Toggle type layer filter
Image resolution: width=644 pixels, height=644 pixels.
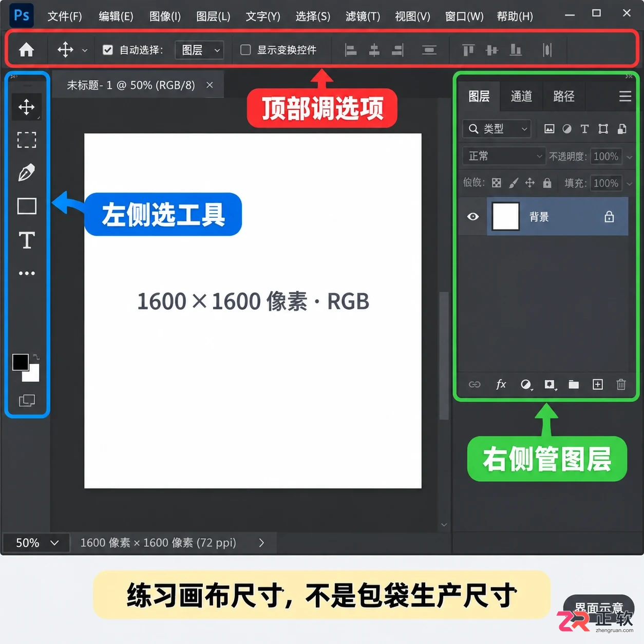click(x=584, y=129)
